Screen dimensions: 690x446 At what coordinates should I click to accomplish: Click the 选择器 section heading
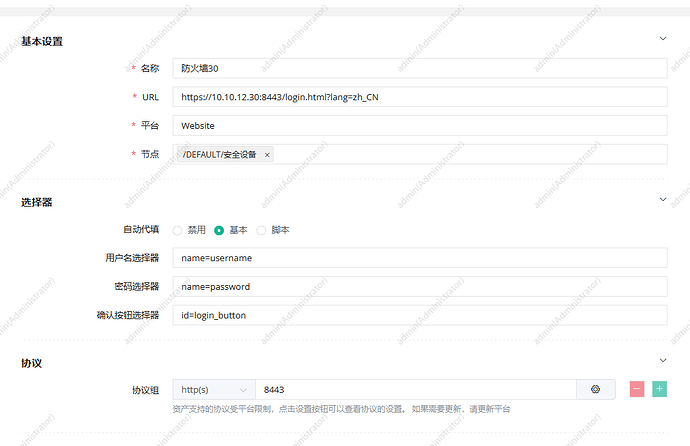(x=37, y=202)
